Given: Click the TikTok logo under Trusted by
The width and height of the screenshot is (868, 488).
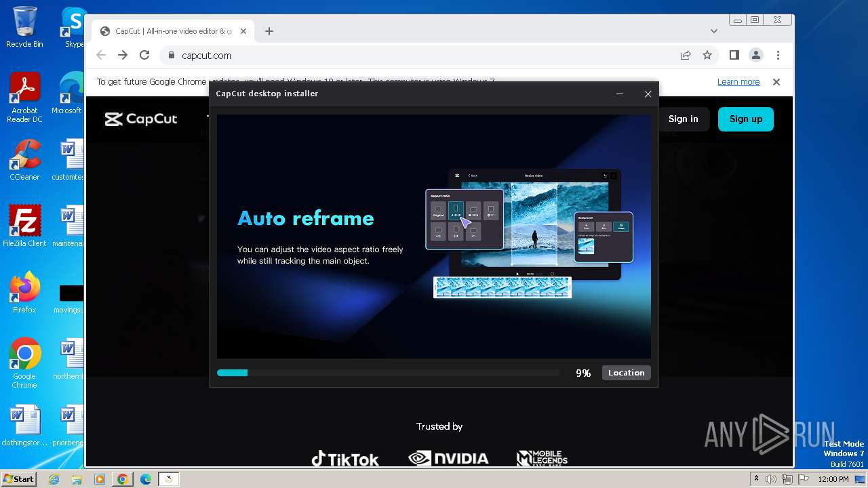Looking at the screenshot, I should 345,459.
